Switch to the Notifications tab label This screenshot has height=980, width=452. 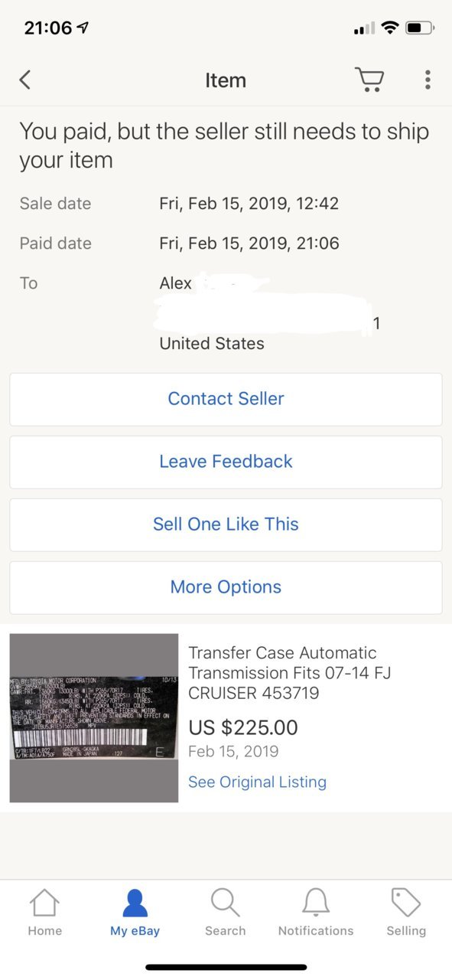point(316,931)
